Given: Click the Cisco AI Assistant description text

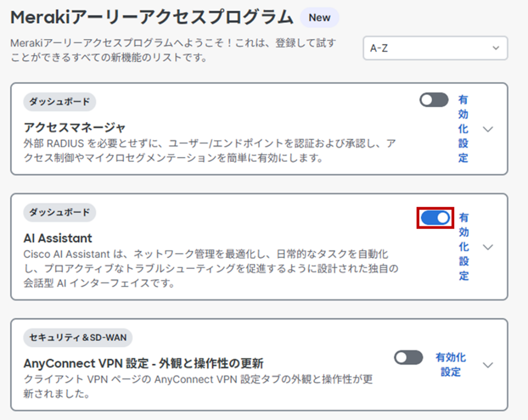Looking at the screenshot, I should coord(211,268).
